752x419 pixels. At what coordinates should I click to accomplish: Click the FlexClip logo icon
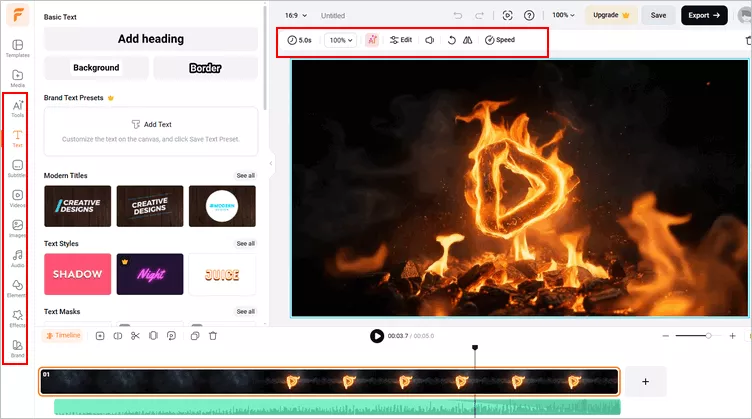point(18,15)
